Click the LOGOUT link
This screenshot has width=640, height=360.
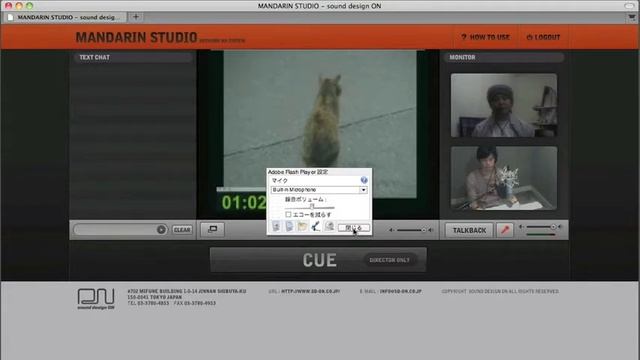point(543,37)
